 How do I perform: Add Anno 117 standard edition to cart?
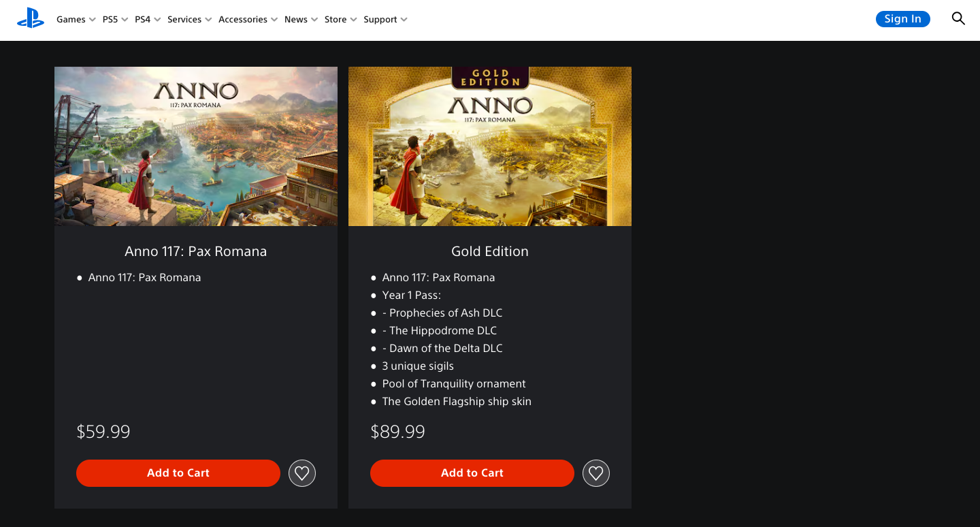click(x=178, y=473)
